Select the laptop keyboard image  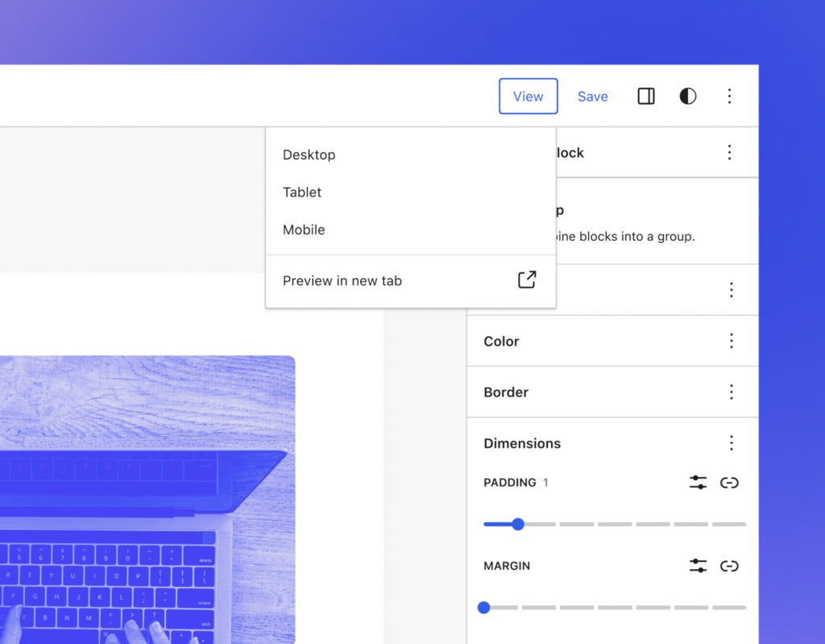coord(147,500)
